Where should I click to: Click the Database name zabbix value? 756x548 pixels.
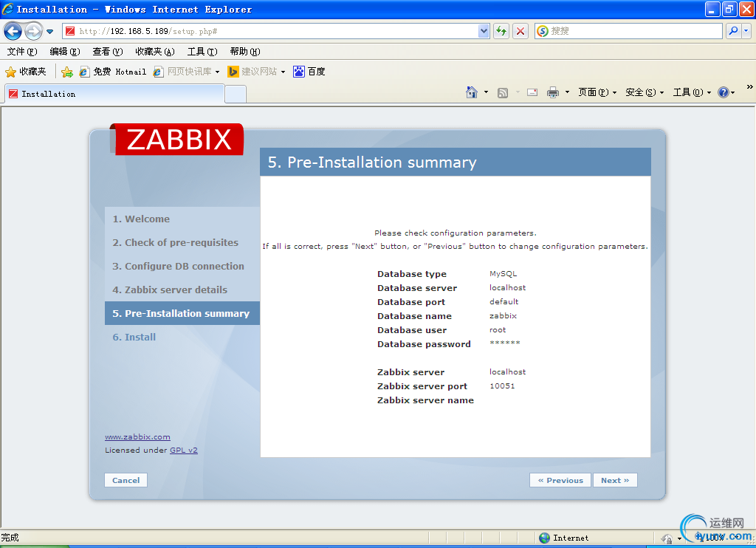(x=503, y=316)
